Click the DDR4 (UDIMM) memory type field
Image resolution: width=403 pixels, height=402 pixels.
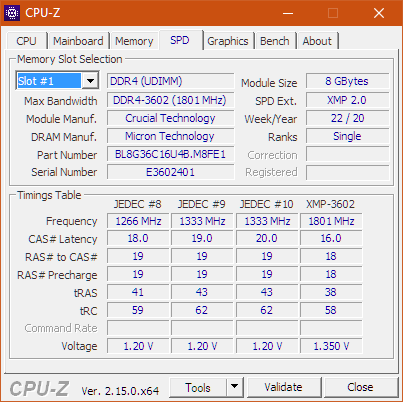(x=170, y=81)
